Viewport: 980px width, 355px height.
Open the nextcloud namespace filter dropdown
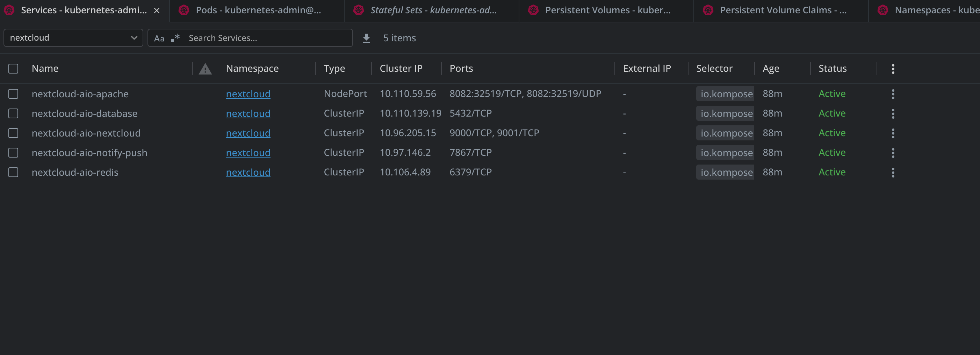[73, 38]
